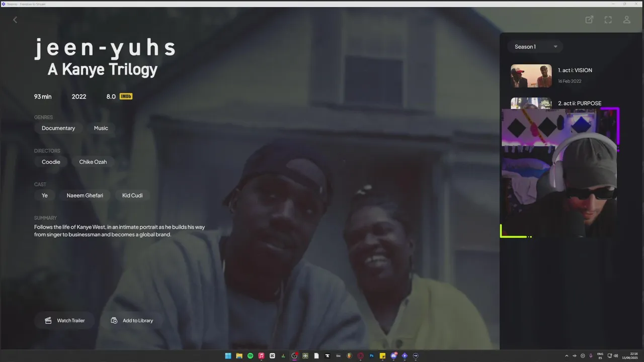Click the microphone tray icon
Screen dimensions: 644x362
(x=591, y=356)
